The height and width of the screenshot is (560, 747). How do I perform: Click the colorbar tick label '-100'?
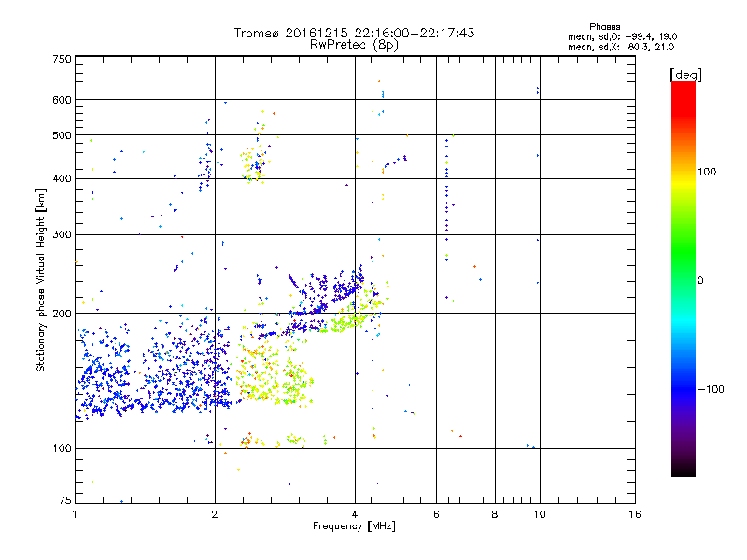(712, 389)
